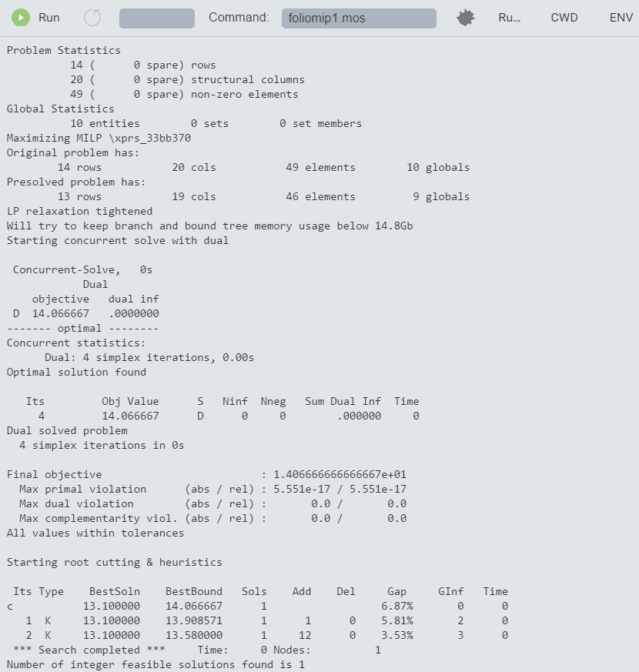Click 'All values within tolerances' line
Image resolution: width=639 pixels, height=672 pixels.
pyautogui.click(x=95, y=533)
